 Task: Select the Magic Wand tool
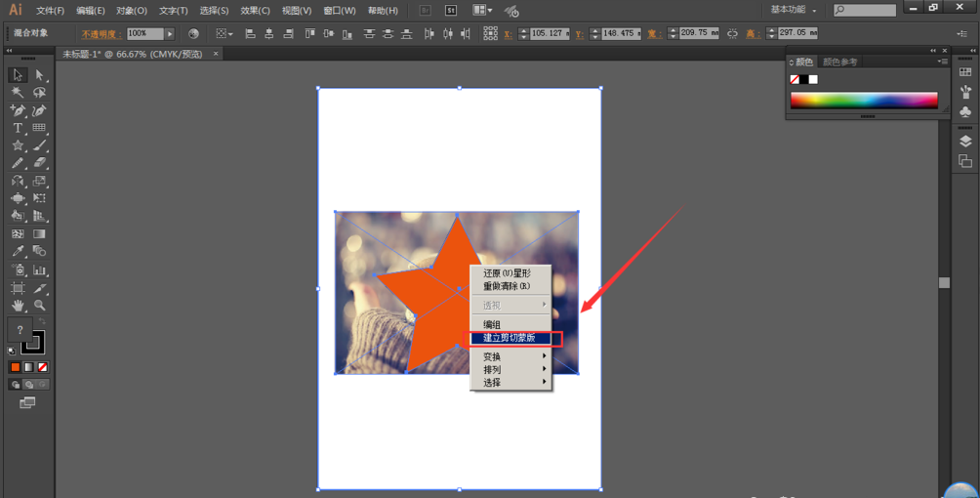[18, 93]
